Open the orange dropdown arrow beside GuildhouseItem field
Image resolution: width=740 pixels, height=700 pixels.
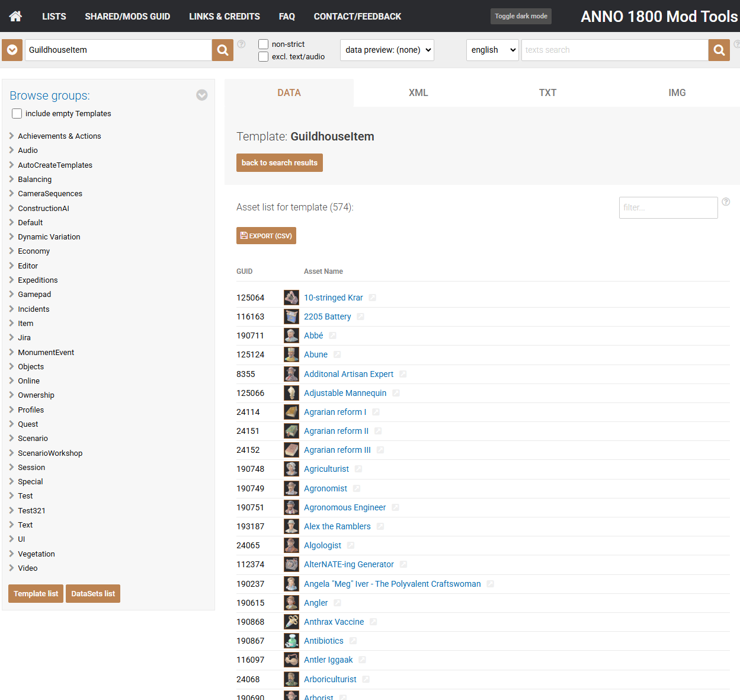click(12, 50)
